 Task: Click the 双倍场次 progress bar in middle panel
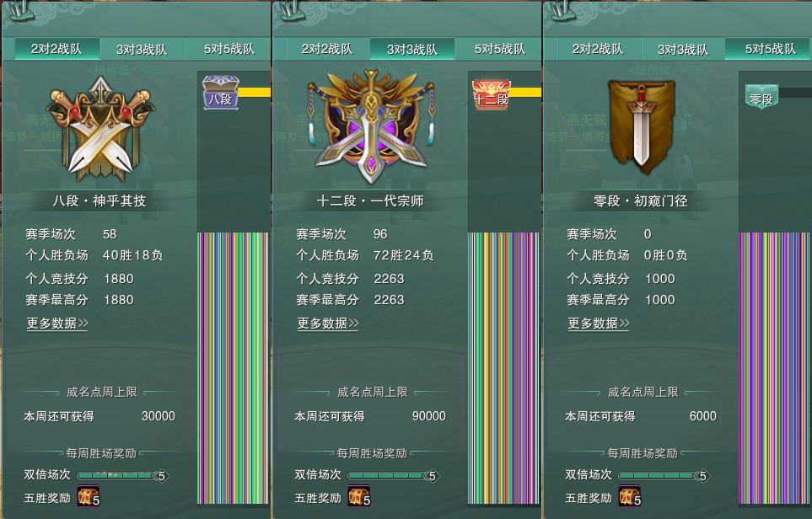(x=394, y=475)
